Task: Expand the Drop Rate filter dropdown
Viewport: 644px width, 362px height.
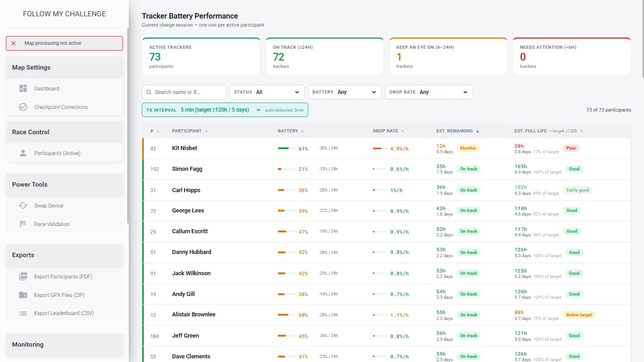Action: click(x=428, y=92)
